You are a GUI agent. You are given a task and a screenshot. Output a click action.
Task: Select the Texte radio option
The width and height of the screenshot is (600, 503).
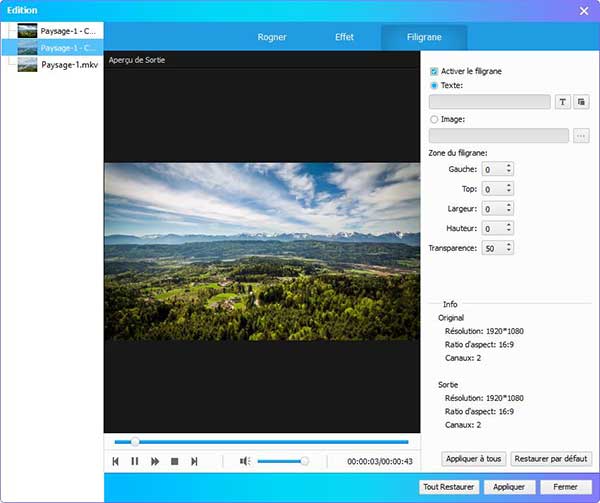(x=434, y=86)
